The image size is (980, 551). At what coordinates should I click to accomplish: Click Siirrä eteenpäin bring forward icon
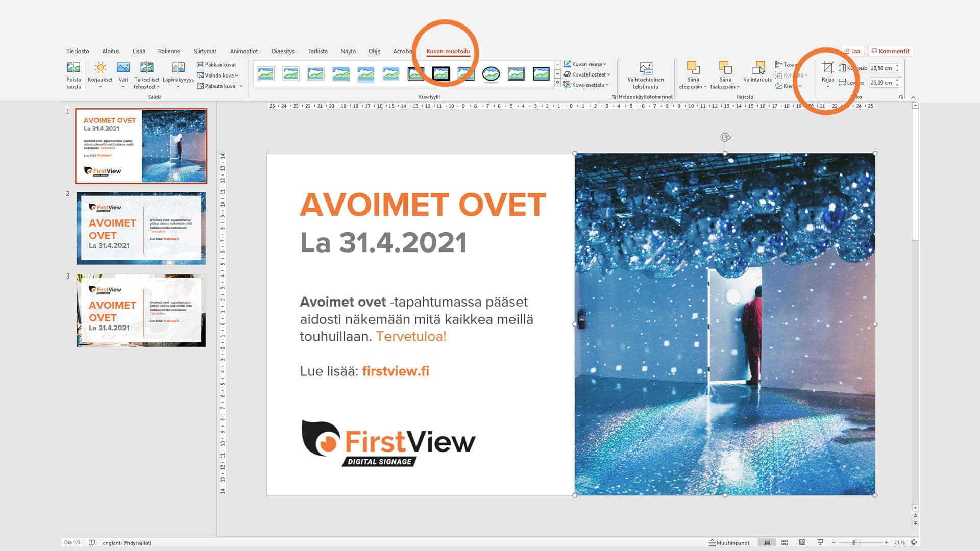[693, 68]
